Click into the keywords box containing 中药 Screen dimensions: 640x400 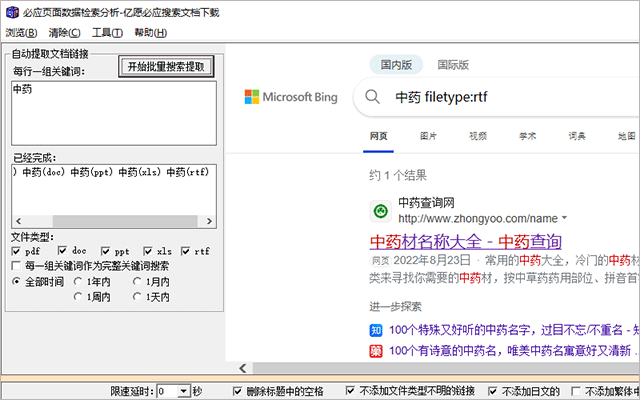pos(114,113)
